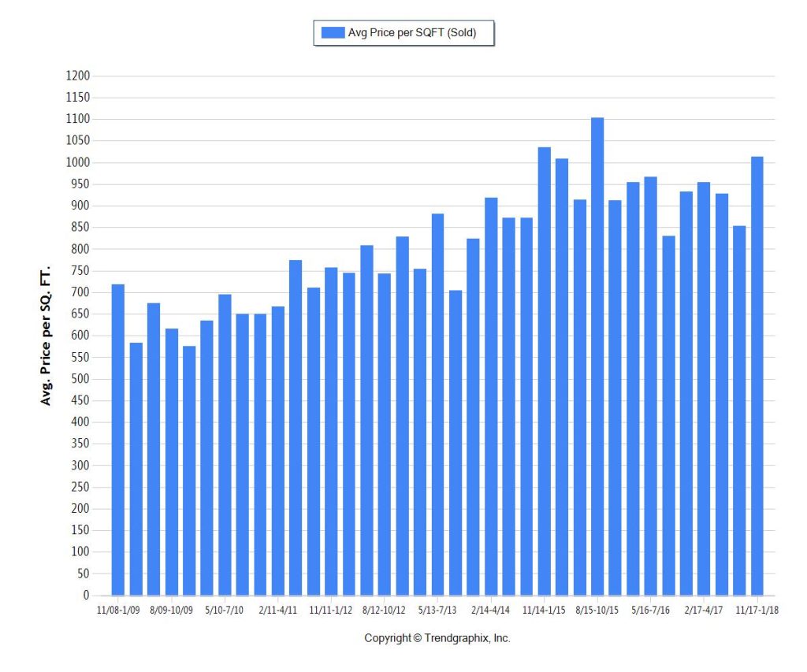The width and height of the screenshot is (807, 672).
Task: Click the tallest bar, above 8/15-10/15
Action: (597, 357)
